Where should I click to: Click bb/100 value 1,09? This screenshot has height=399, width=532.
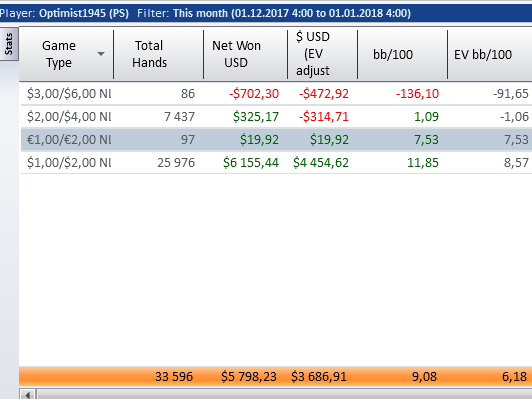pos(426,117)
